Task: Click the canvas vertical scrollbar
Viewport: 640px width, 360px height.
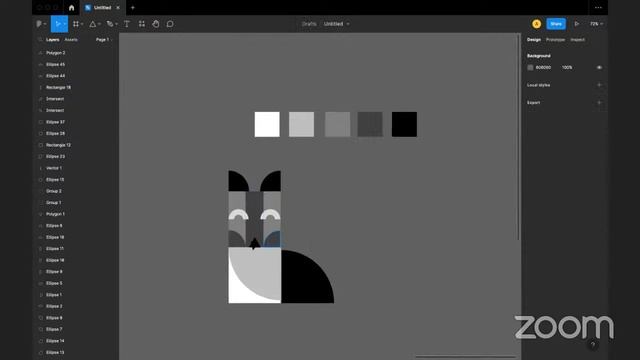Action: [x=519, y=138]
